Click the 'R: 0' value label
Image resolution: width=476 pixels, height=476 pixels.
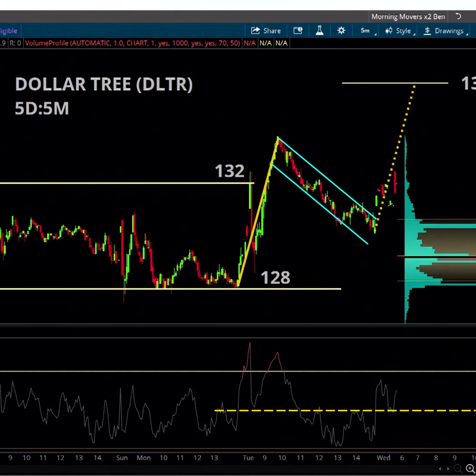click(15, 43)
